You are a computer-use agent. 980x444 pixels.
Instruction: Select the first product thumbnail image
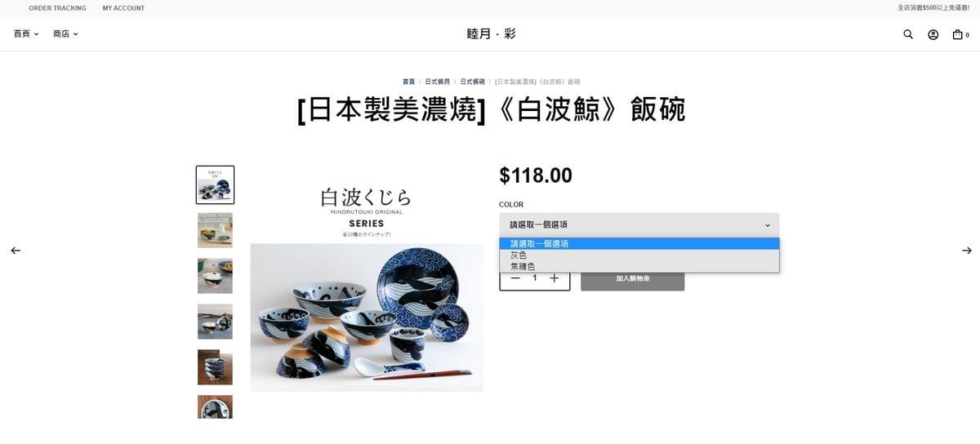click(215, 185)
